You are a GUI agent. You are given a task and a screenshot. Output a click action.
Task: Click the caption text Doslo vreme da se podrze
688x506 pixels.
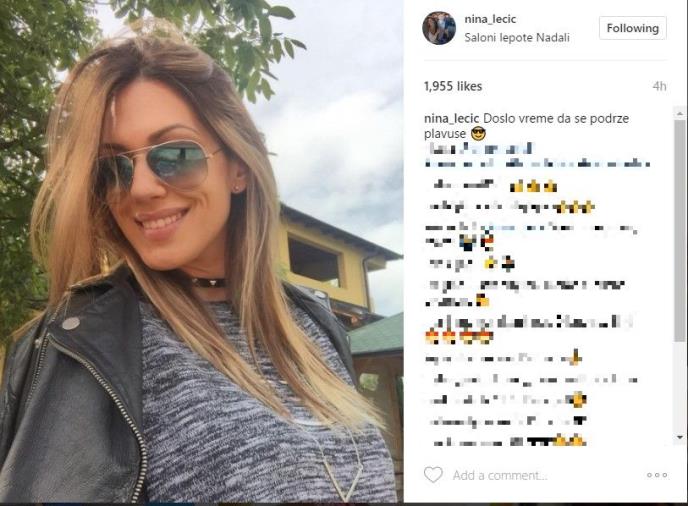pyautogui.click(x=556, y=118)
